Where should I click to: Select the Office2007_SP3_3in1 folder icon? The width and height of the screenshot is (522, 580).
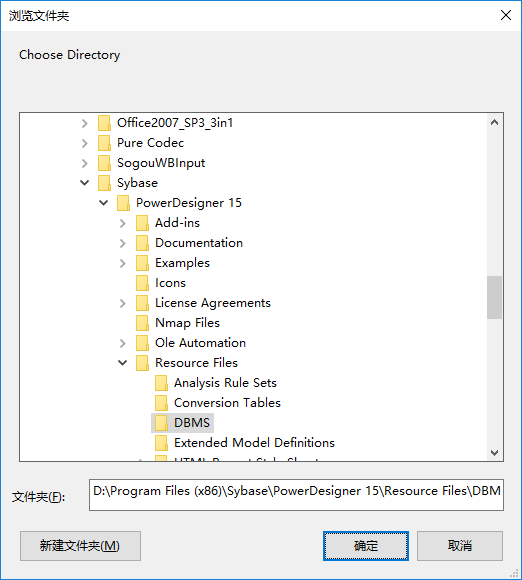coord(104,123)
